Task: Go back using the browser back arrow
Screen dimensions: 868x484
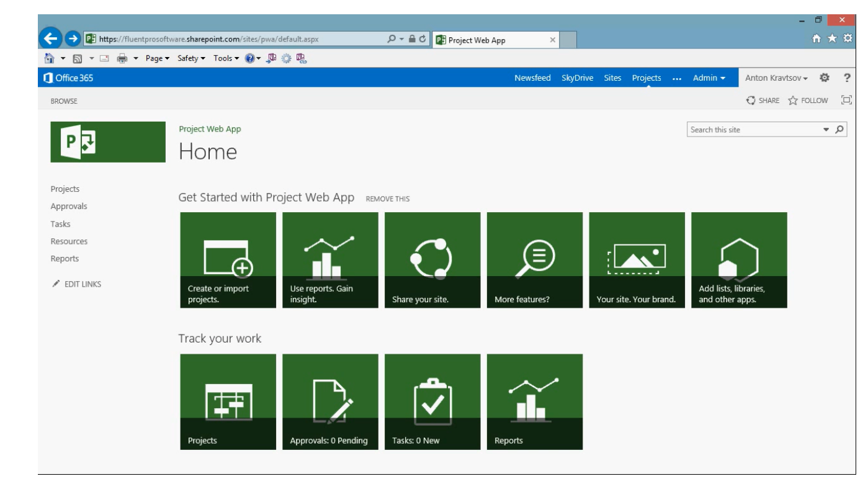Action: point(51,39)
